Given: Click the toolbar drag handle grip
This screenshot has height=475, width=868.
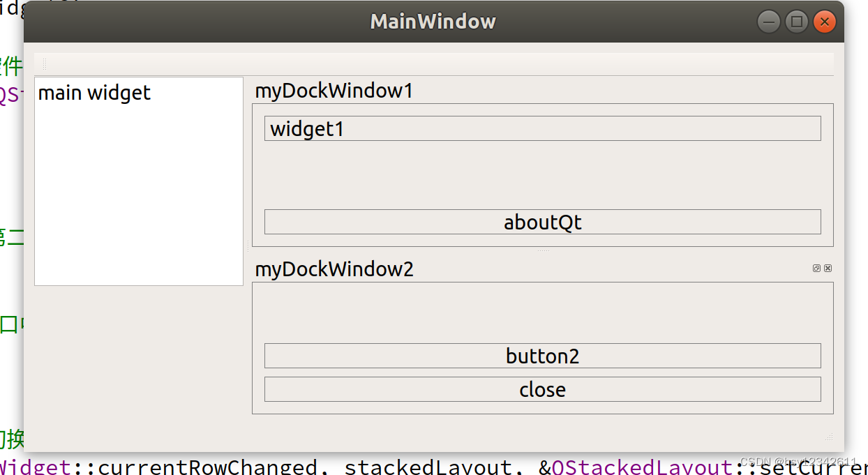Looking at the screenshot, I should 45,64.
